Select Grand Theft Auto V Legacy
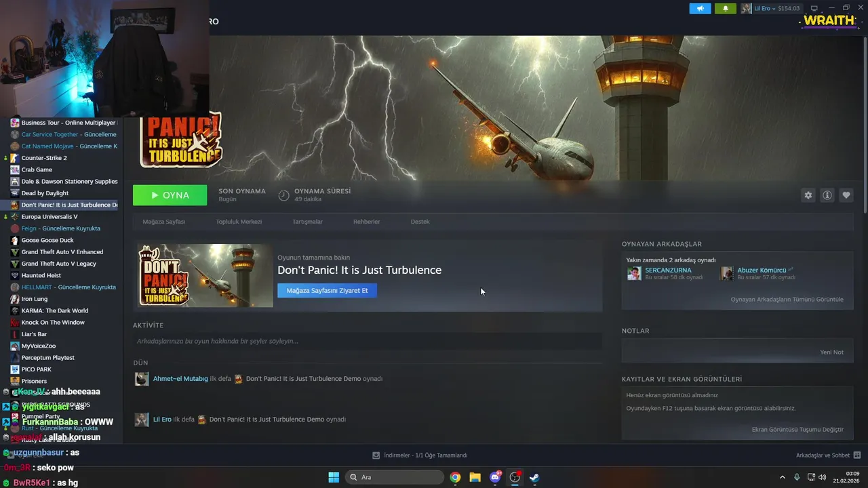 pyautogui.click(x=60, y=264)
